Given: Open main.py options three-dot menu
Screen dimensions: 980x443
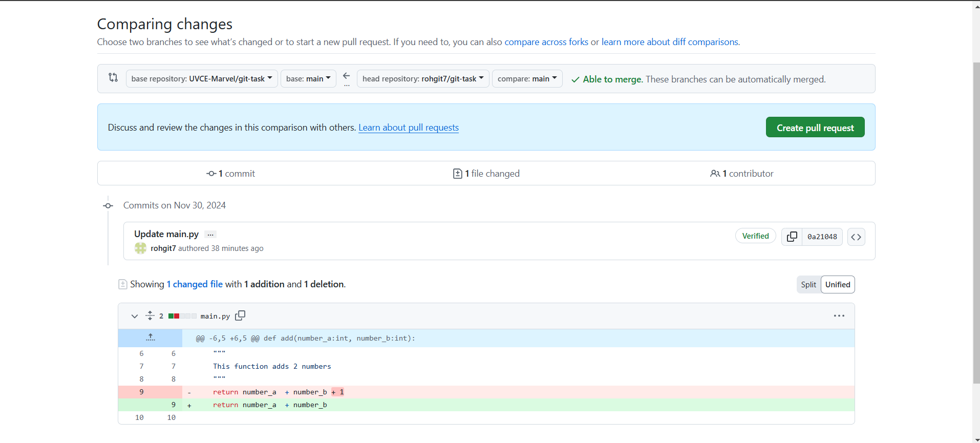Looking at the screenshot, I should [x=839, y=316].
